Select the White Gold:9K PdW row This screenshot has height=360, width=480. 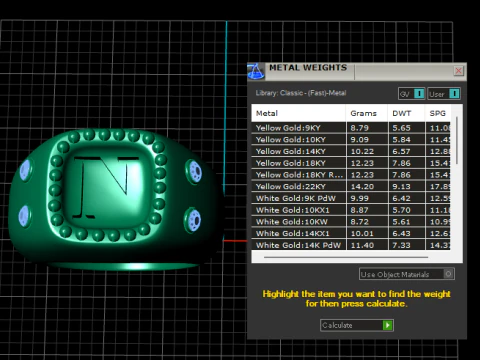coord(351,198)
